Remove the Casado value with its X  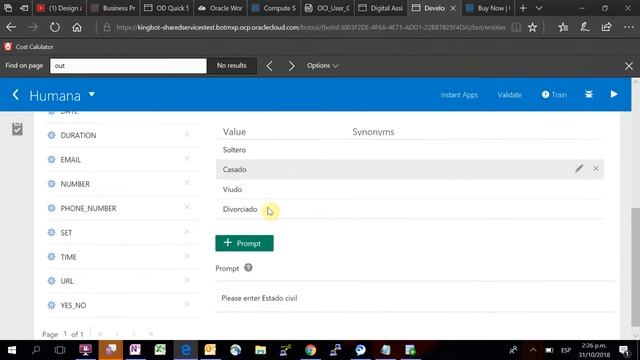point(596,168)
